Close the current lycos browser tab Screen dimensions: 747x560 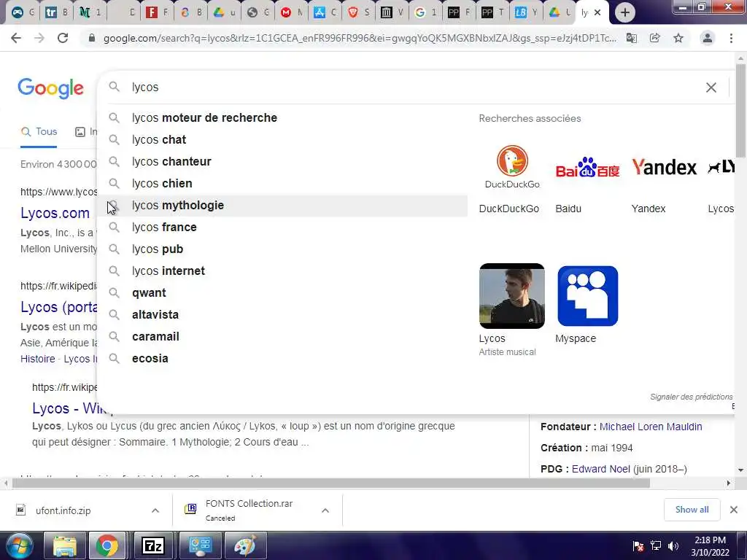[597, 12]
